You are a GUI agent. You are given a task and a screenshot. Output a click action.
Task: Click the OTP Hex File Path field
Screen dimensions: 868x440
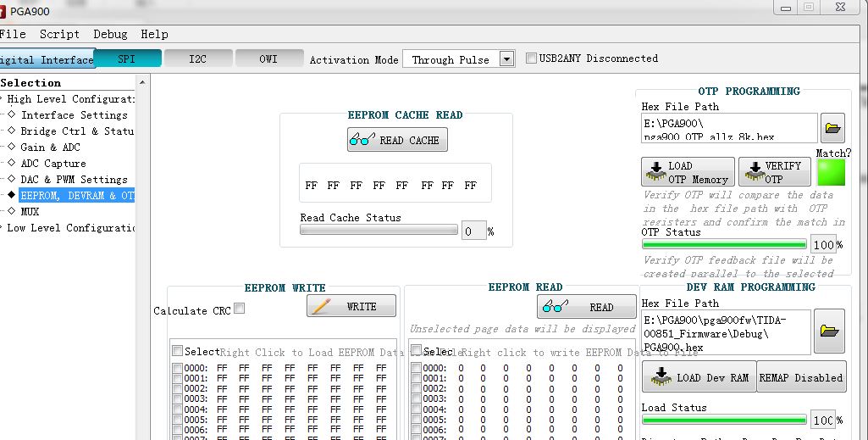tap(730, 128)
